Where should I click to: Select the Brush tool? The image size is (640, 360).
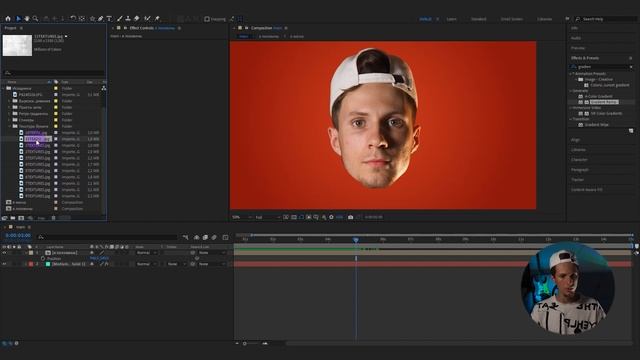coord(120,19)
